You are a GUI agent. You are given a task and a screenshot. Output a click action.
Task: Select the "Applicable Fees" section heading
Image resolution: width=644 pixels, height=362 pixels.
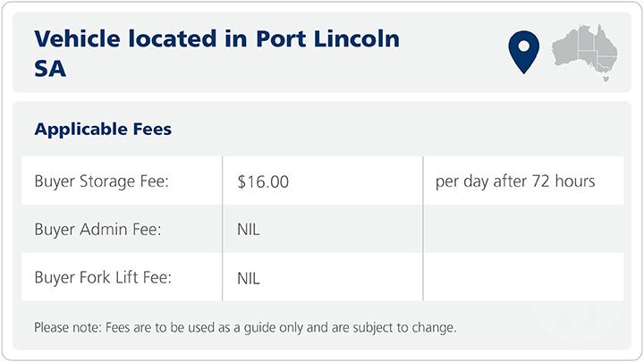click(103, 130)
